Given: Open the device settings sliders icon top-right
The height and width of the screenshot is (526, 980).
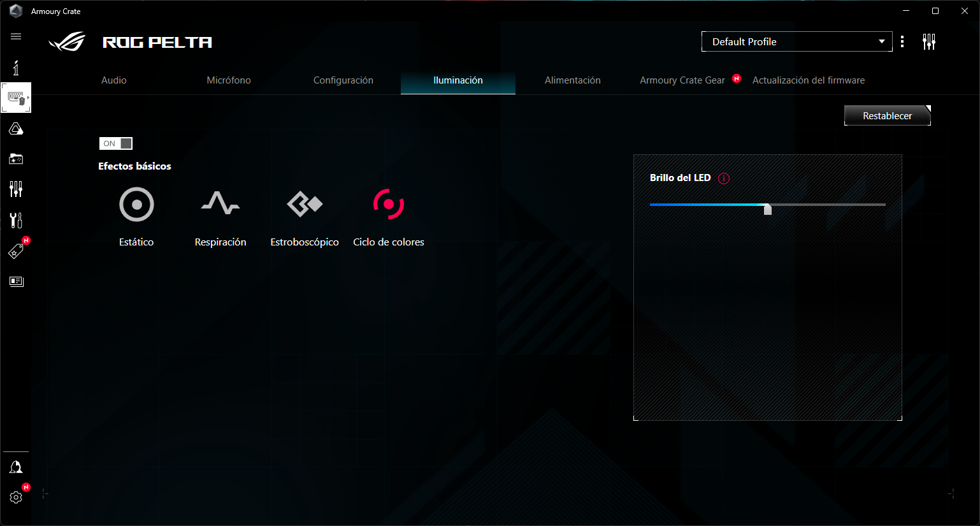Looking at the screenshot, I should (929, 42).
